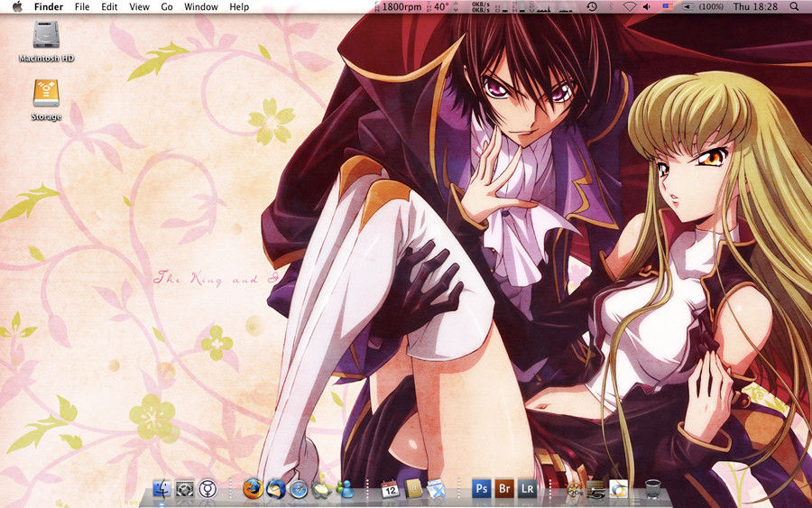Screen dimensions: 812x508
Task: Open the View menu
Action: pos(139,6)
